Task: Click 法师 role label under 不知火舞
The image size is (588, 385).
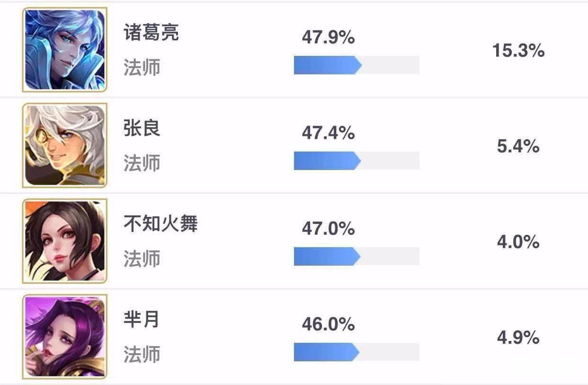Action: [142, 259]
